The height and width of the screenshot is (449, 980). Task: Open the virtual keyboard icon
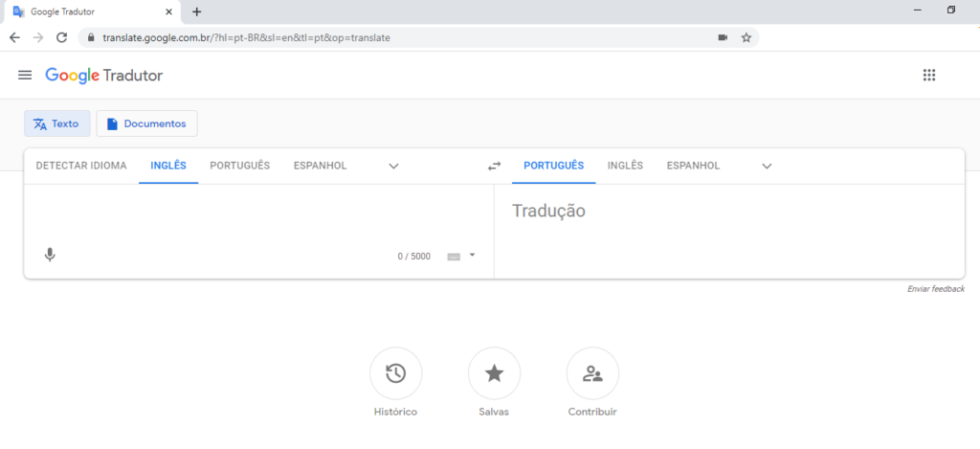point(454,257)
